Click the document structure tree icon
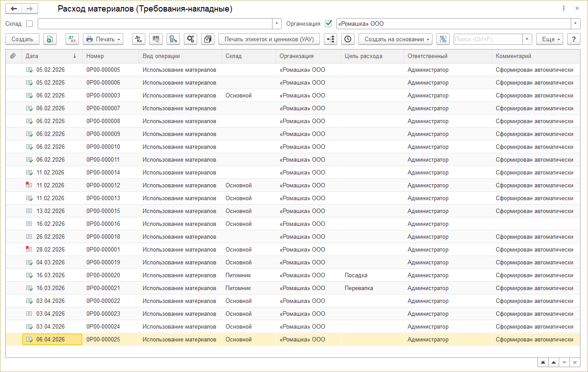Viewport: 588px width, 372px height. click(331, 39)
